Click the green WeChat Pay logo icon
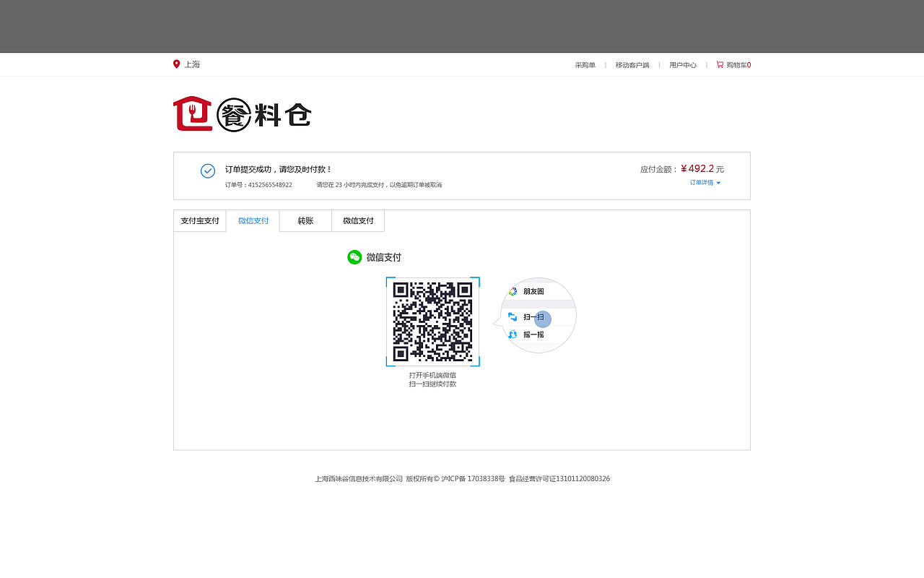Viewport: 924px width, 578px height. click(x=354, y=257)
